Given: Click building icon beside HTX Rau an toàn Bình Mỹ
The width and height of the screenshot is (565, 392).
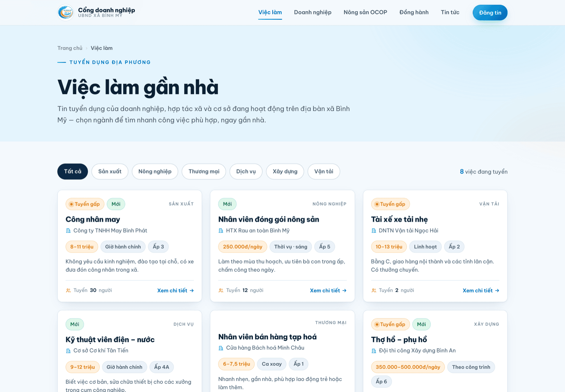Looking at the screenshot, I should click(x=221, y=231).
